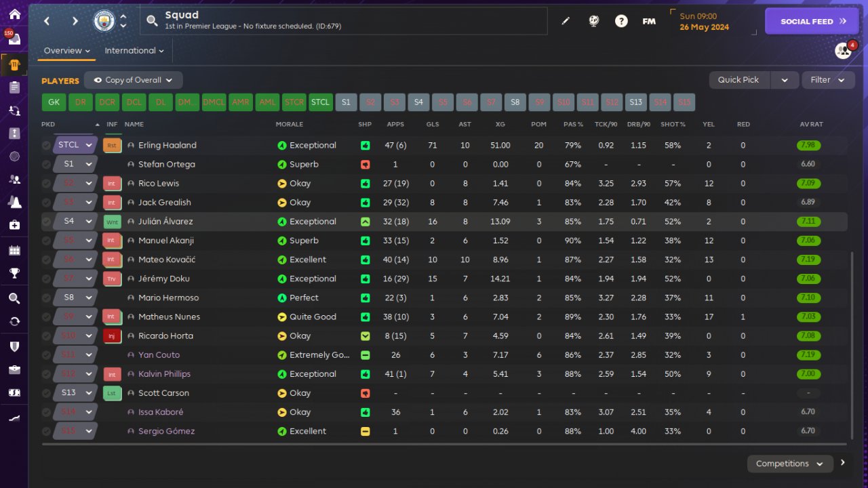Open the Social Feed button
Screen dimensions: 868x488
coord(812,21)
